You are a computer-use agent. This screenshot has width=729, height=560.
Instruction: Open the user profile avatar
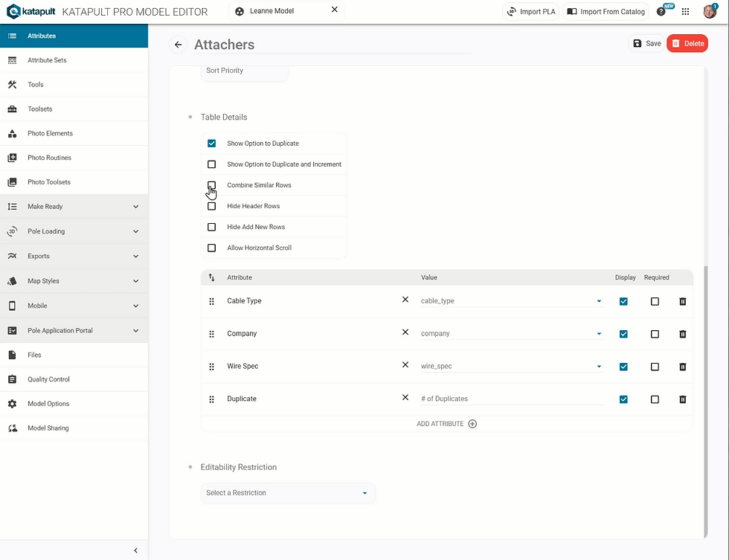[710, 11]
